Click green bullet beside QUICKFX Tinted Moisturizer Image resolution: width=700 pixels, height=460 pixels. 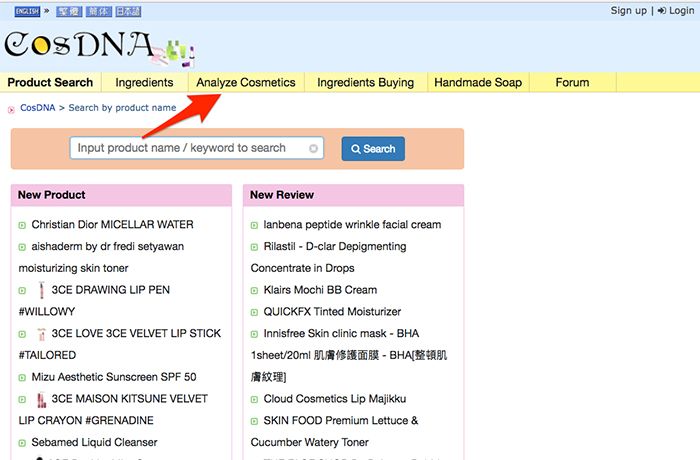click(x=254, y=312)
